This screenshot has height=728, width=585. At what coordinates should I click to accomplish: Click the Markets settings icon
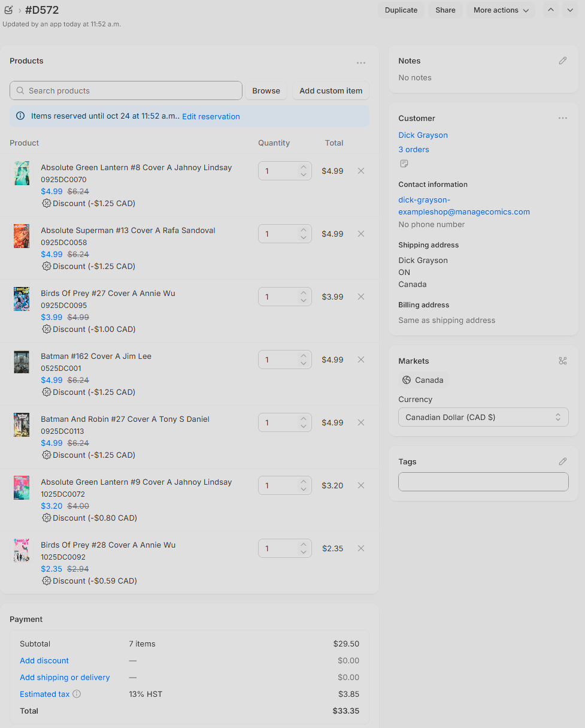[563, 361]
